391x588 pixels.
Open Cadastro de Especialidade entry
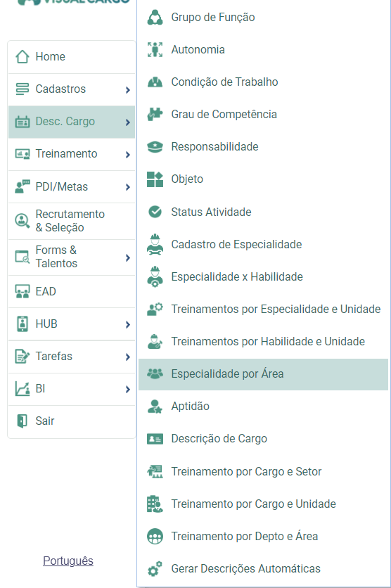click(x=263, y=245)
